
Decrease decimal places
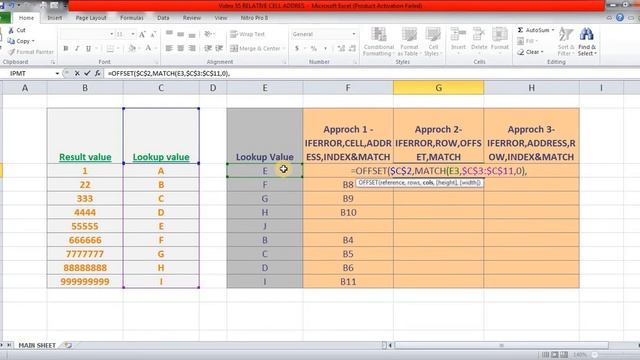point(353,49)
